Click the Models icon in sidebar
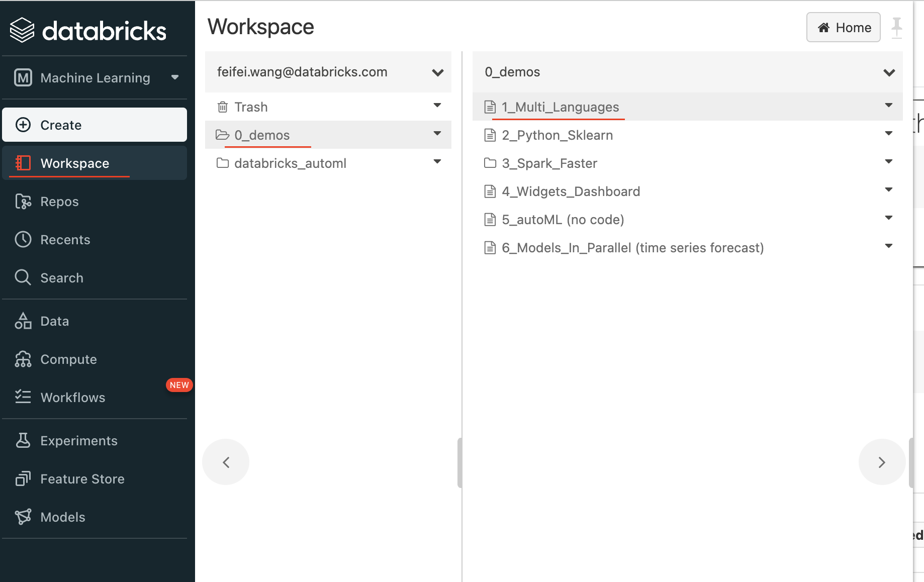The width and height of the screenshot is (924, 582). coord(23,517)
